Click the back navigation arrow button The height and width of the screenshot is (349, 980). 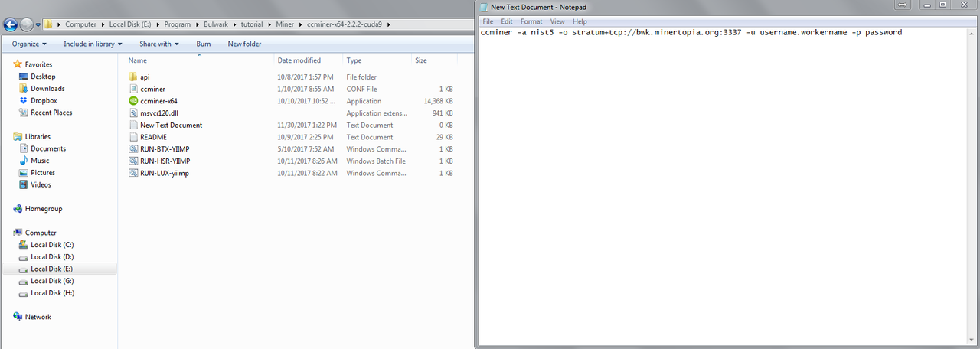(11, 24)
